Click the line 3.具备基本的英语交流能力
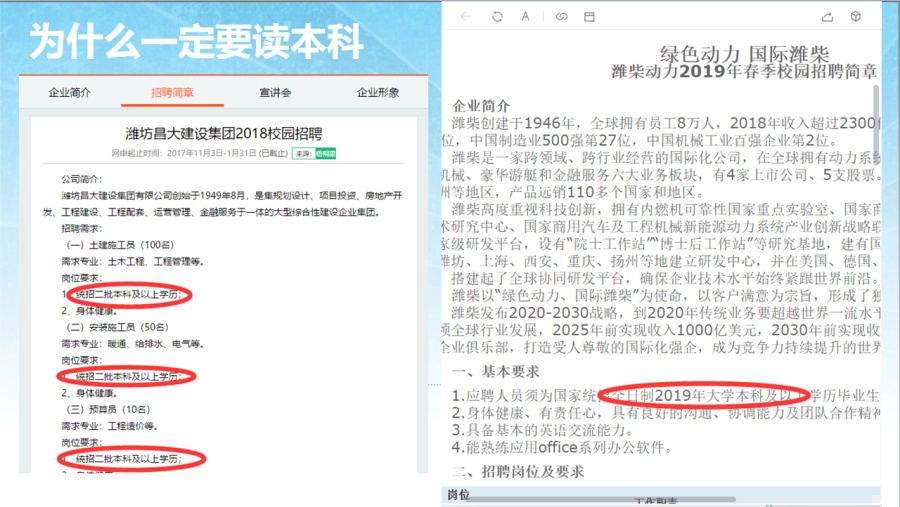The width and height of the screenshot is (900, 507). [x=543, y=430]
